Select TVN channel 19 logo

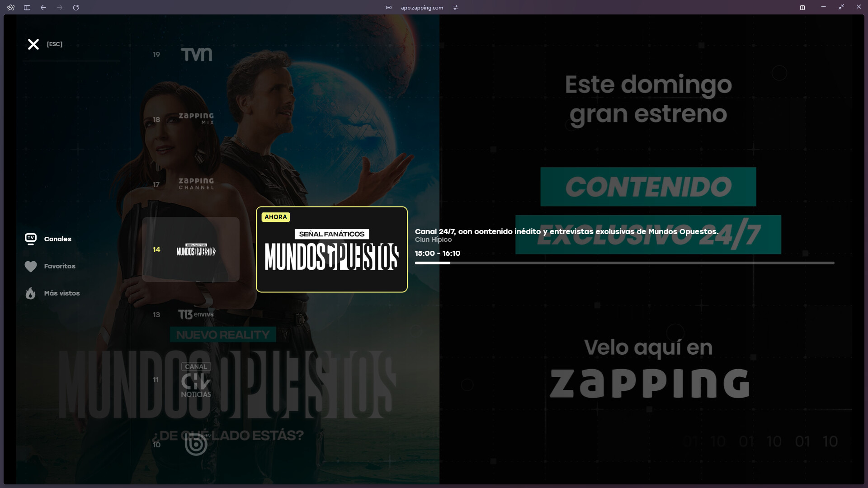196,55
